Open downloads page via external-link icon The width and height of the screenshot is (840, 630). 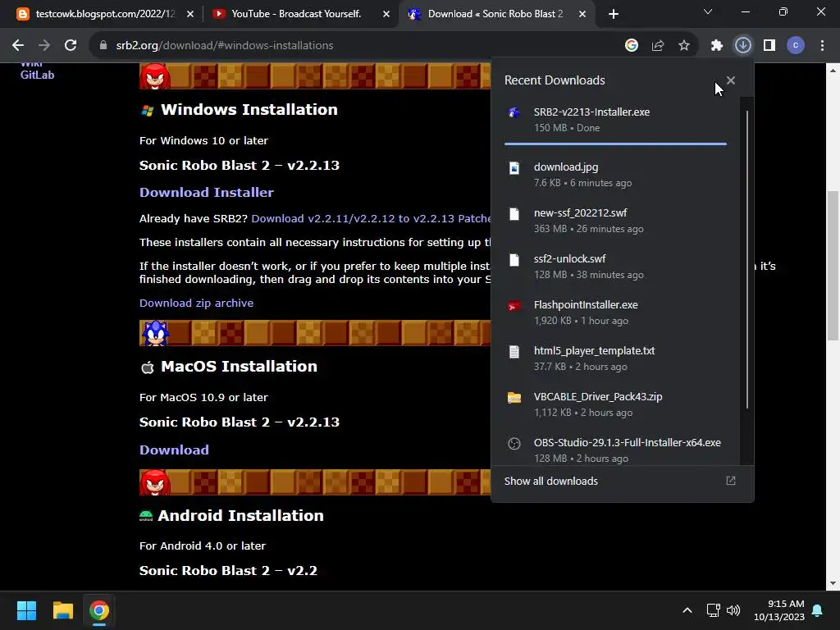coord(731,481)
